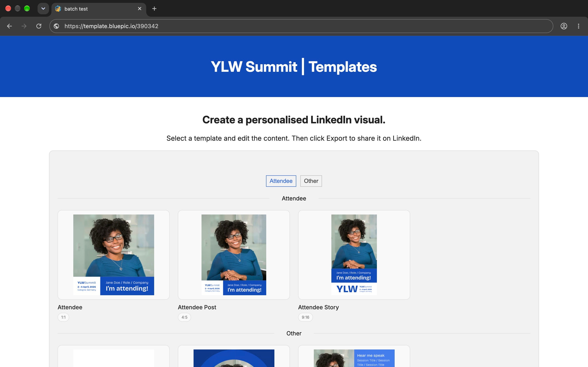Click the 4:5 ratio badge
This screenshot has height=367, width=588.
pos(184,317)
